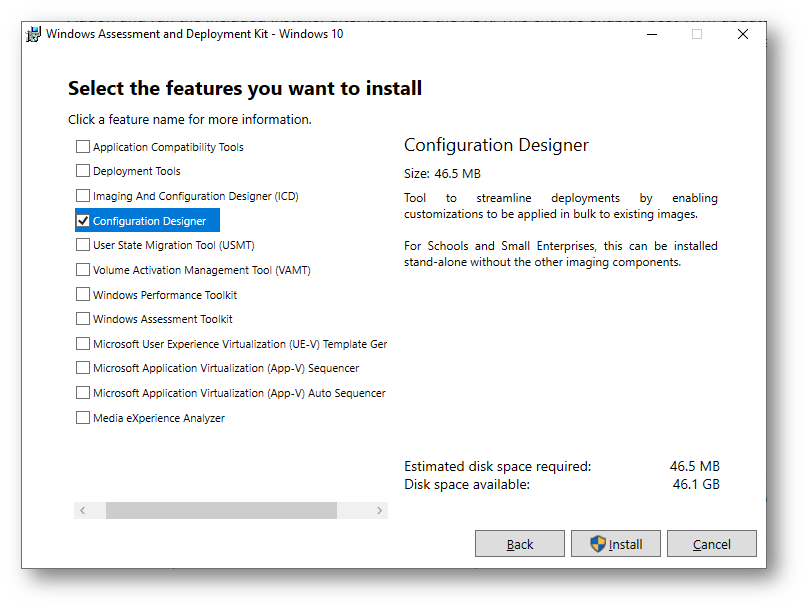Click Imaging And Configuration Designer (ICD) label
809x611 pixels.
pos(196,196)
